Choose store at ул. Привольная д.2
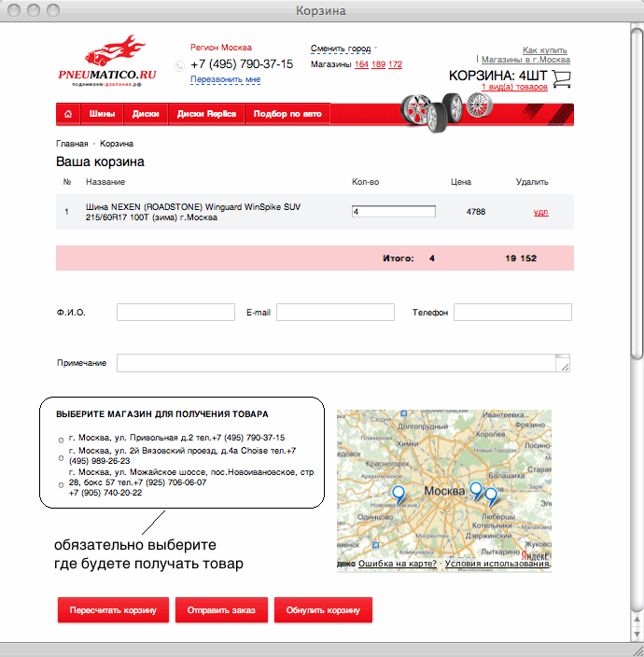 (61, 440)
